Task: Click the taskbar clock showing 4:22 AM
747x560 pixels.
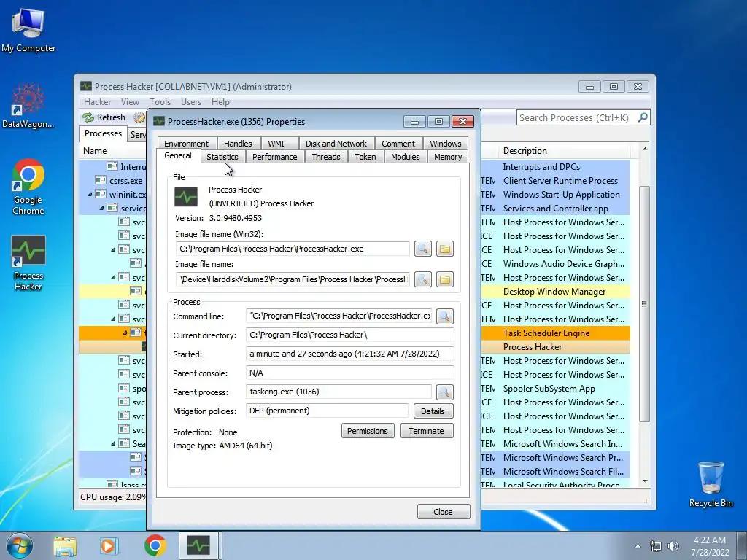Action: 710,546
